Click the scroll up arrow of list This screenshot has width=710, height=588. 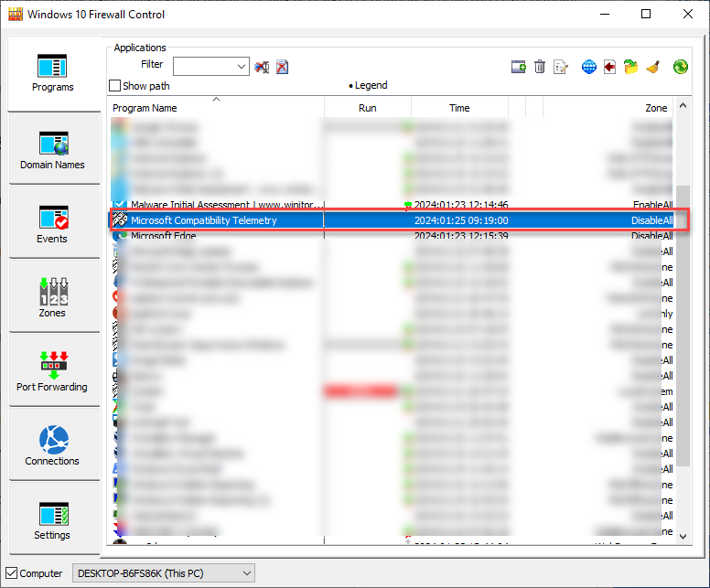point(683,105)
